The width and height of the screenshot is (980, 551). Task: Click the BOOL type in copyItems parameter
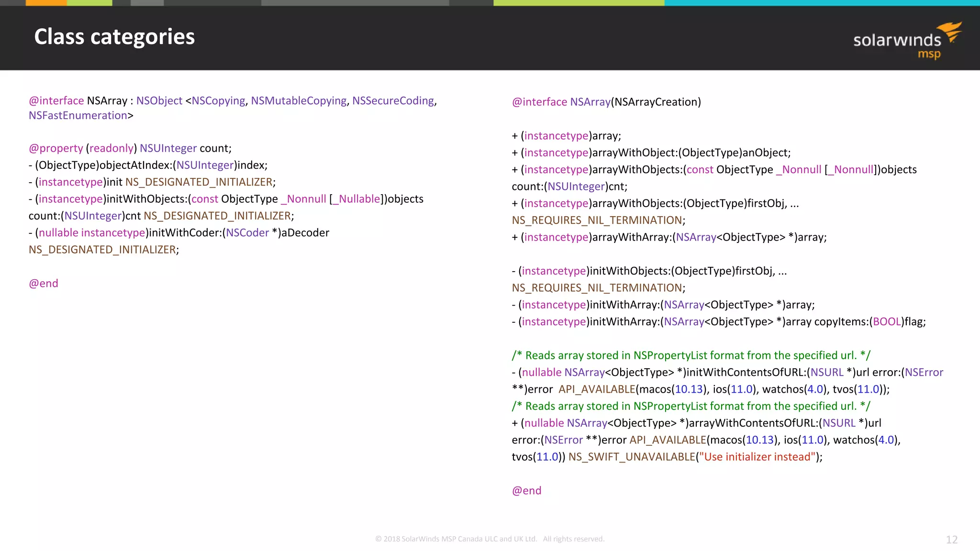pyautogui.click(x=887, y=322)
